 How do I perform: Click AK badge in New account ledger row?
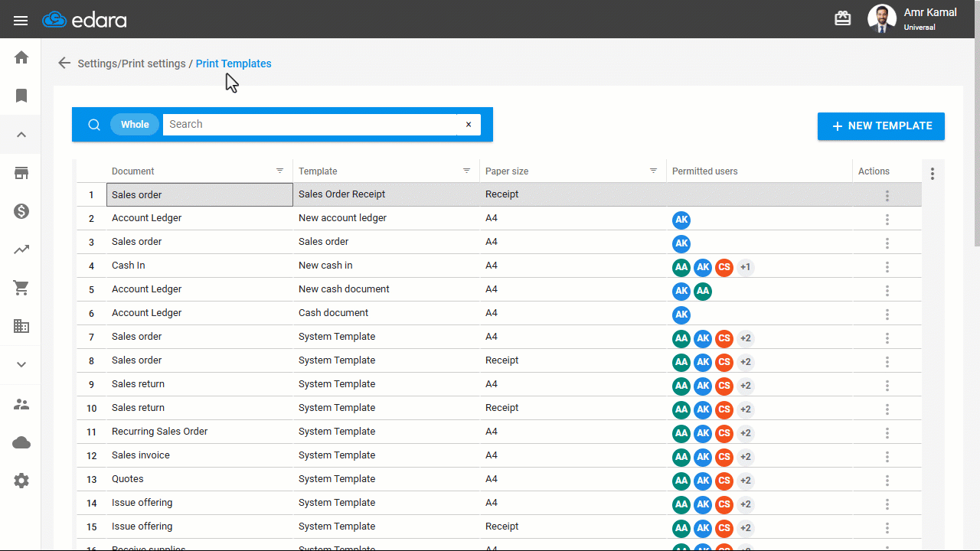(x=681, y=220)
